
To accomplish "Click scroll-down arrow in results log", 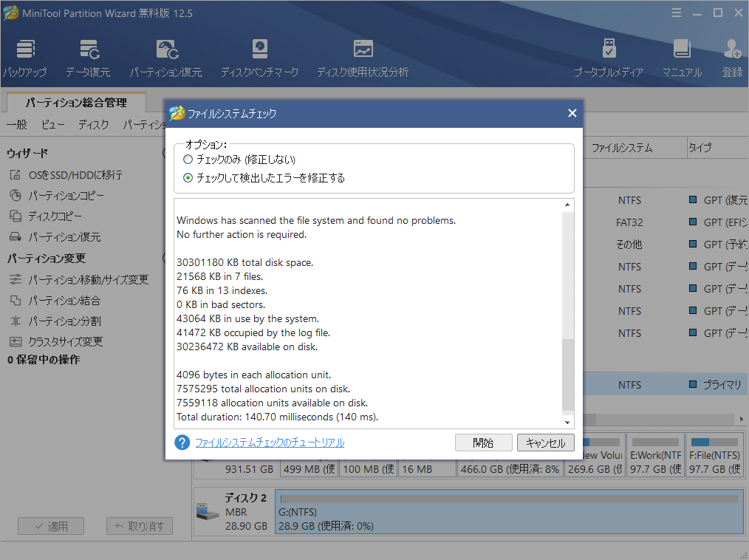I will pyautogui.click(x=567, y=422).
